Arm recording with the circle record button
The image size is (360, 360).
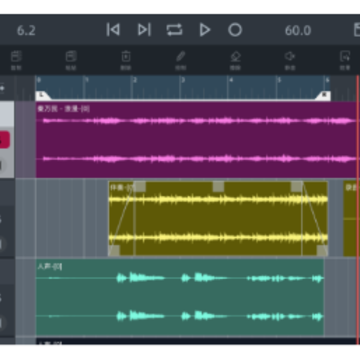[235, 30]
